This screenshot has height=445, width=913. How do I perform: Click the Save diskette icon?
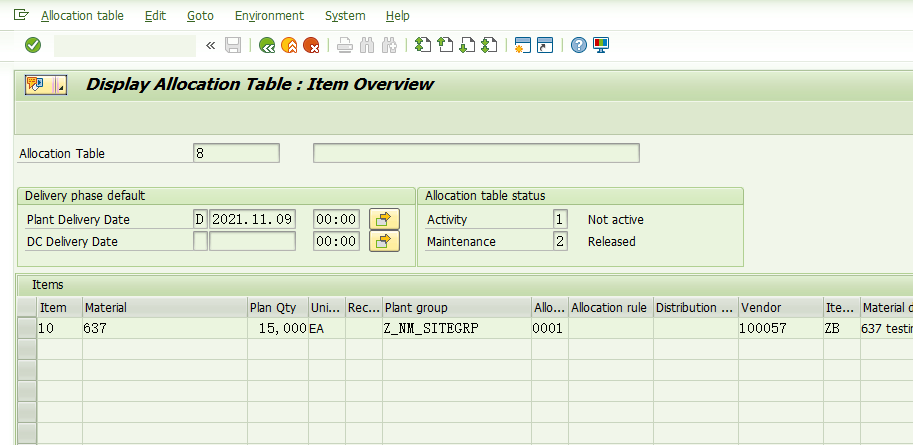233,45
